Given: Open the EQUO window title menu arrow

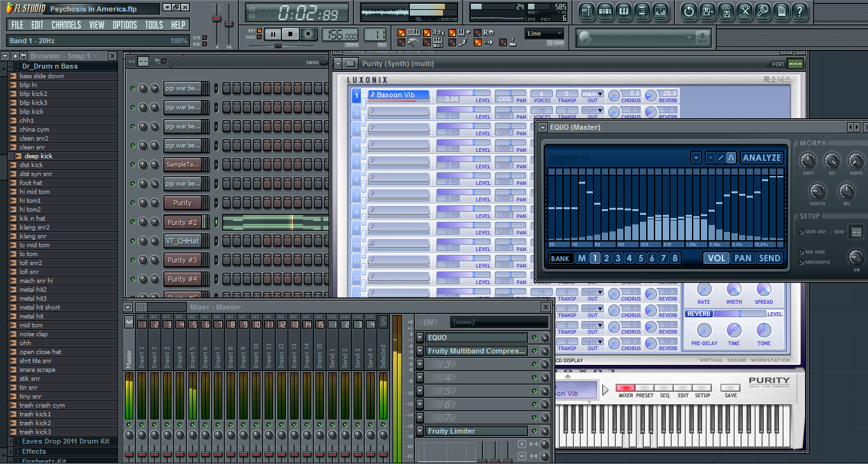Looking at the screenshot, I should [x=542, y=127].
